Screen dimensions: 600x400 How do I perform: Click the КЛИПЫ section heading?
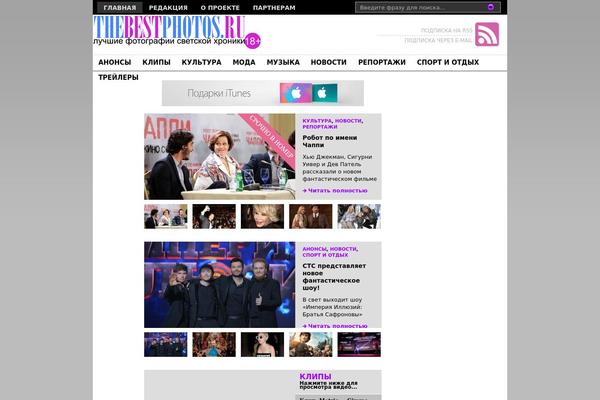[x=315, y=376]
